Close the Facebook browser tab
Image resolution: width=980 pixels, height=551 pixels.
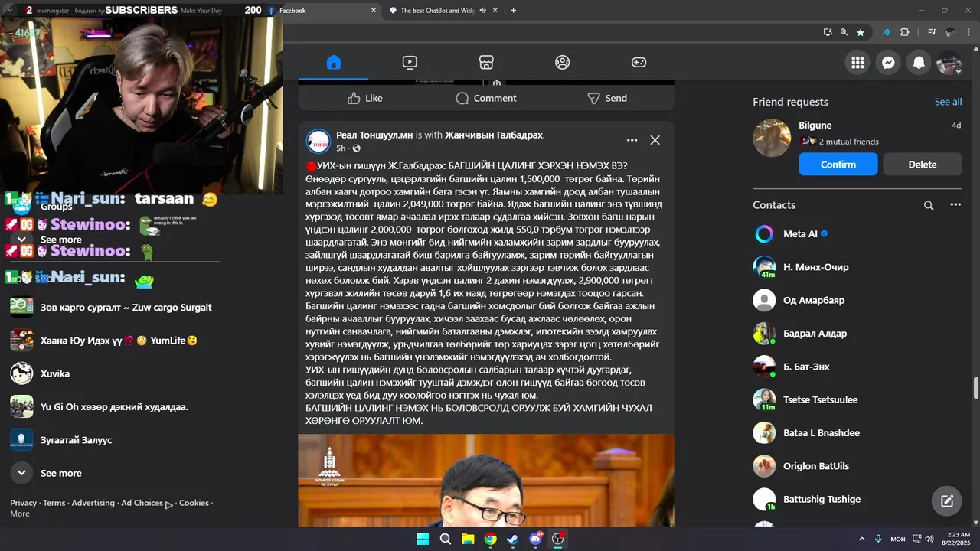374,11
